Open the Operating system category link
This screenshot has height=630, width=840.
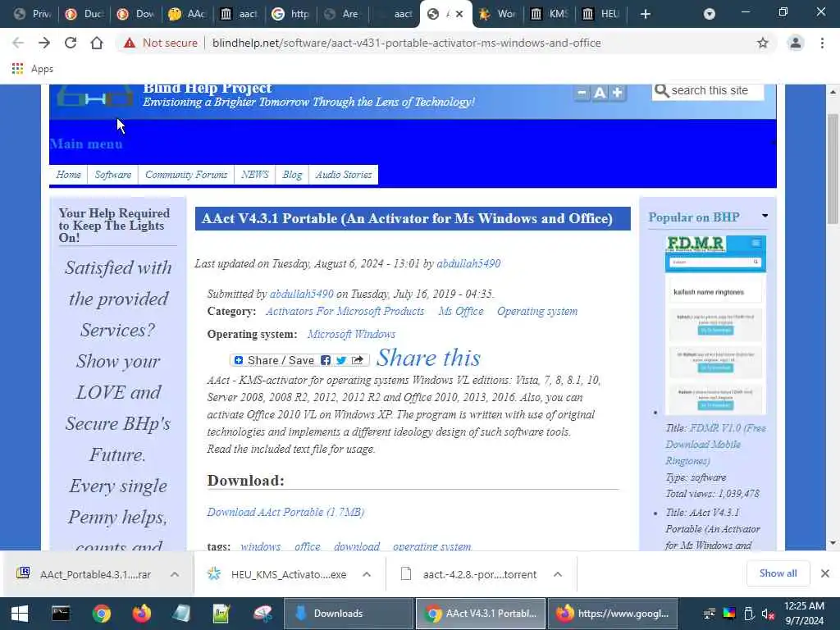point(537,311)
